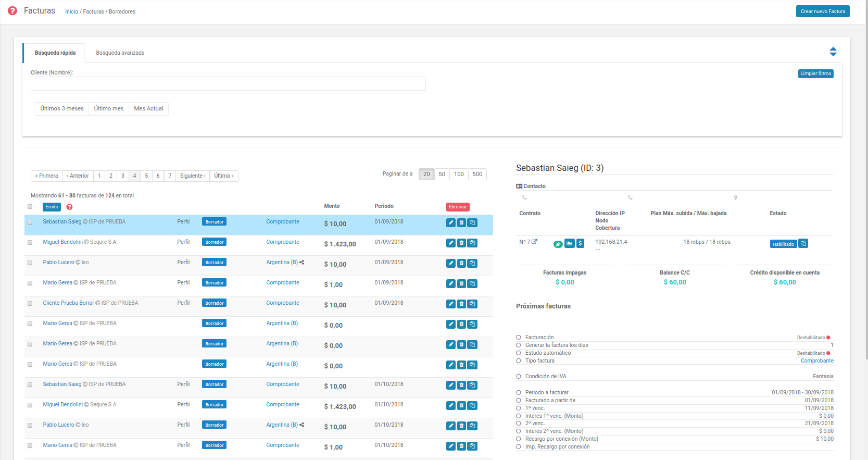
Task: Click the Habilitado status button
Action: coord(783,244)
